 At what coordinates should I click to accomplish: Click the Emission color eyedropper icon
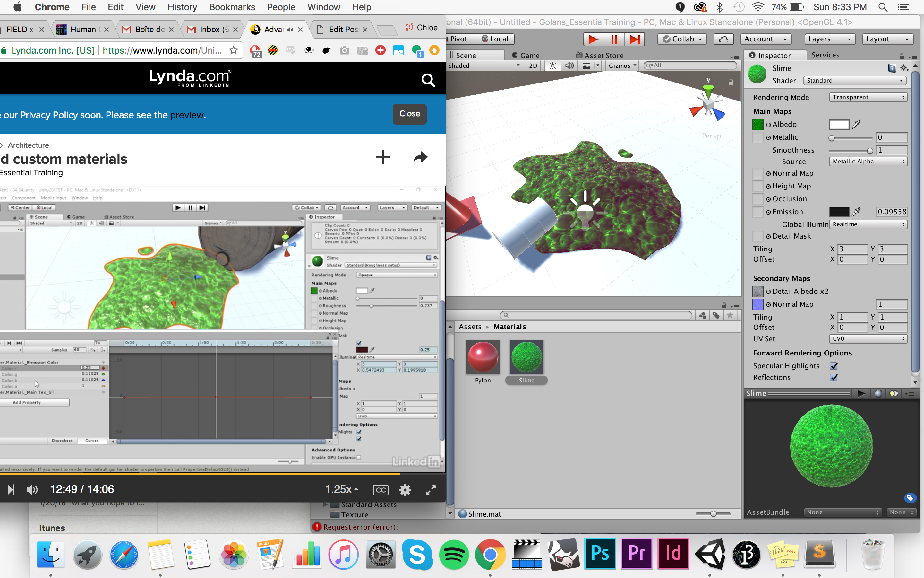(x=856, y=211)
